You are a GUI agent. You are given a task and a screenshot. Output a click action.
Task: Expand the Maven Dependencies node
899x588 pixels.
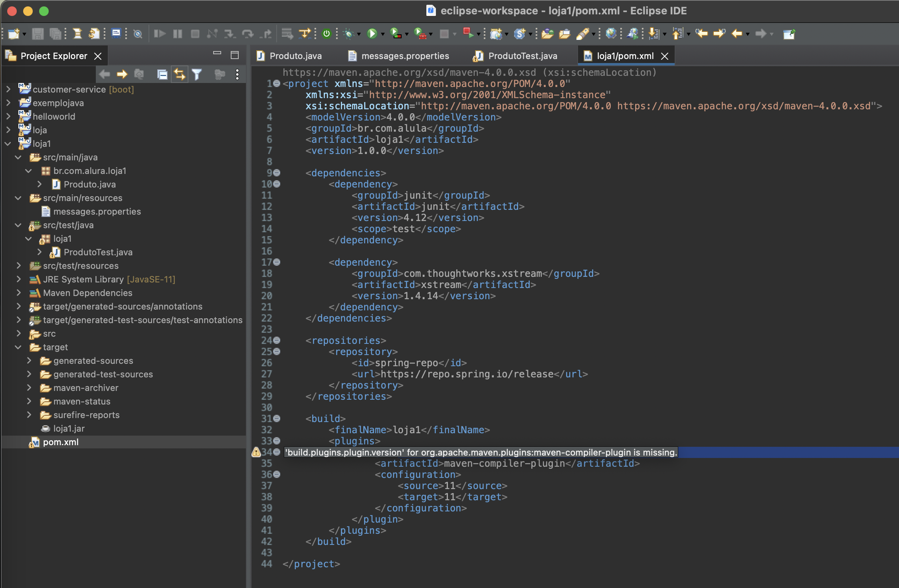coord(18,293)
